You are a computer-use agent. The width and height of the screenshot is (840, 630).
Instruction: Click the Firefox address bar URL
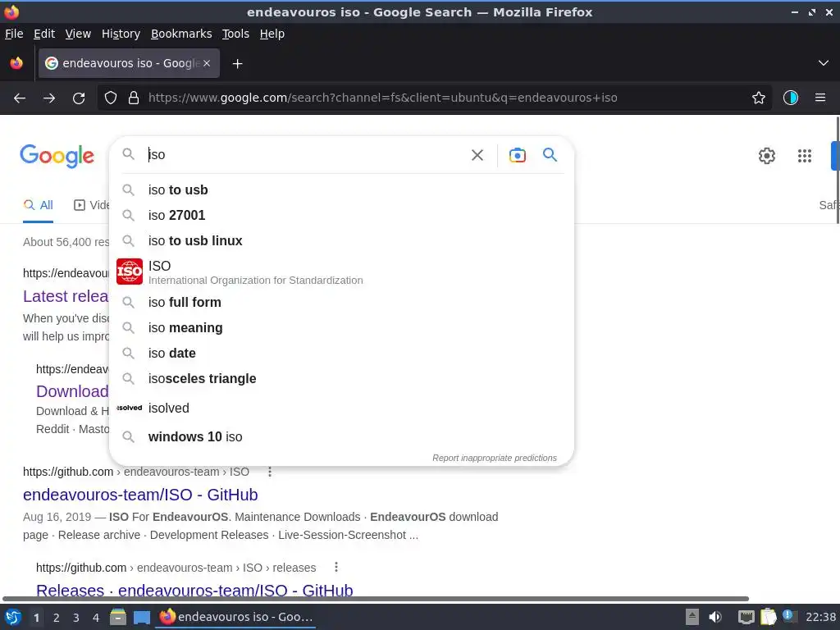point(383,98)
